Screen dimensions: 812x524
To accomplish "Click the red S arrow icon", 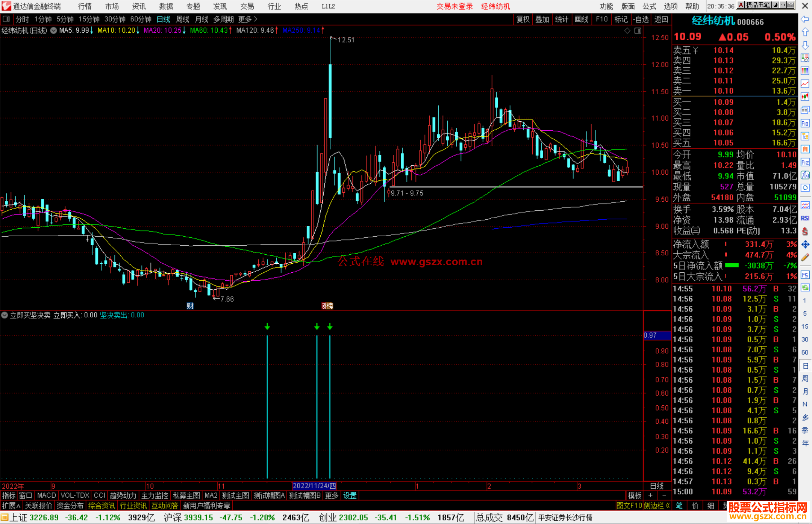I will pos(805,231).
